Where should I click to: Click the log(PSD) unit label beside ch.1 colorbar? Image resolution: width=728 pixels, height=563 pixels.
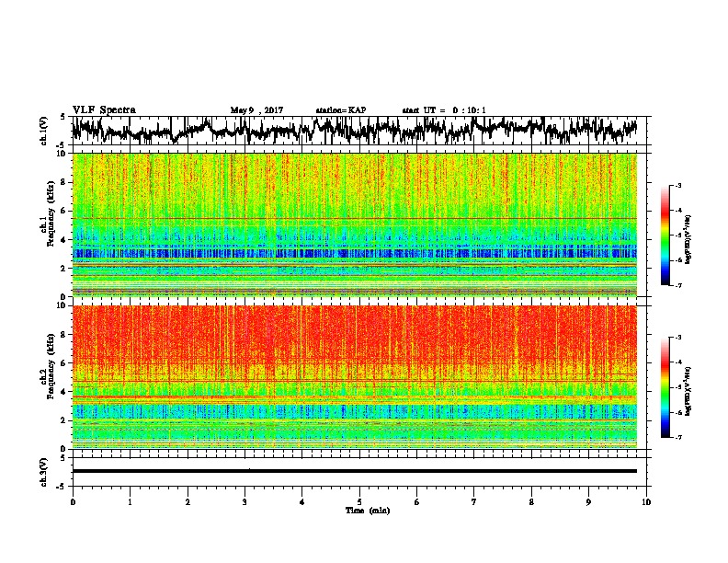[688, 240]
